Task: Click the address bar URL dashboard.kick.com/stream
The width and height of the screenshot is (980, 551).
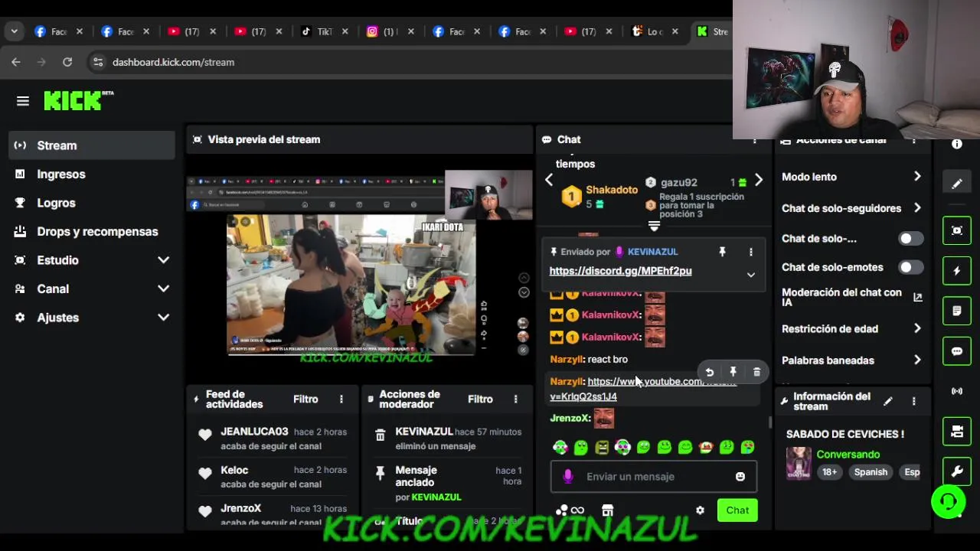Action: click(x=173, y=62)
